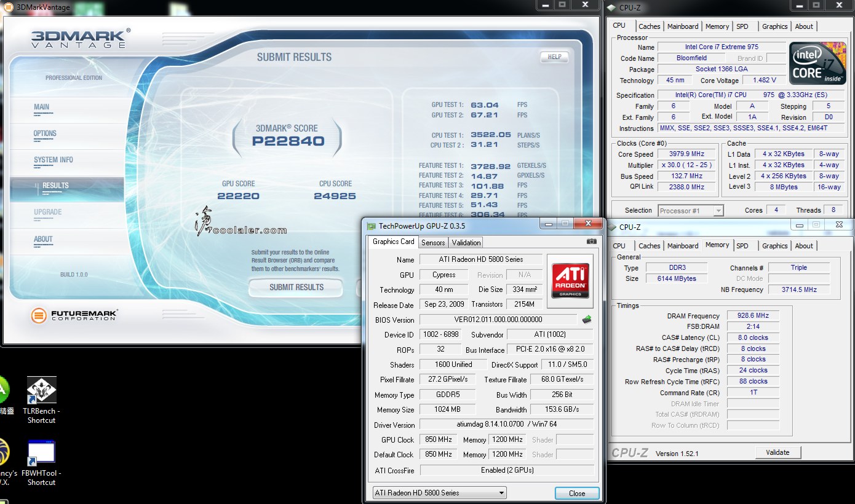Click the 3DMarkVantage title bar icon
This screenshot has width=855, height=504.
pyautogui.click(x=8, y=7)
